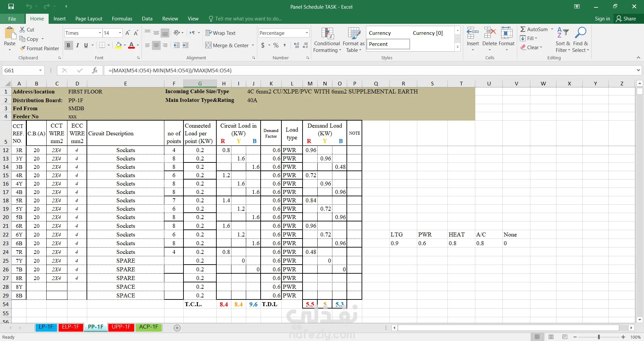Open the font name Times dropdown
The height and width of the screenshot is (341, 644).
click(100, 33)
